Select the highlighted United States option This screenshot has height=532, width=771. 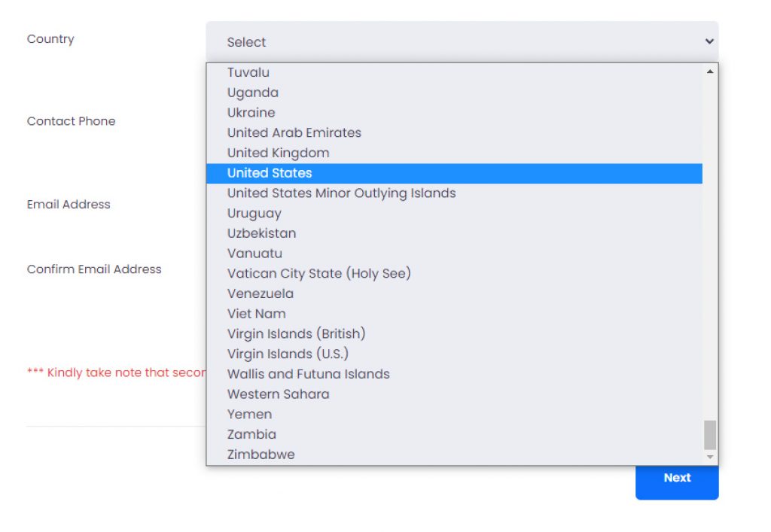pos(270,173)
